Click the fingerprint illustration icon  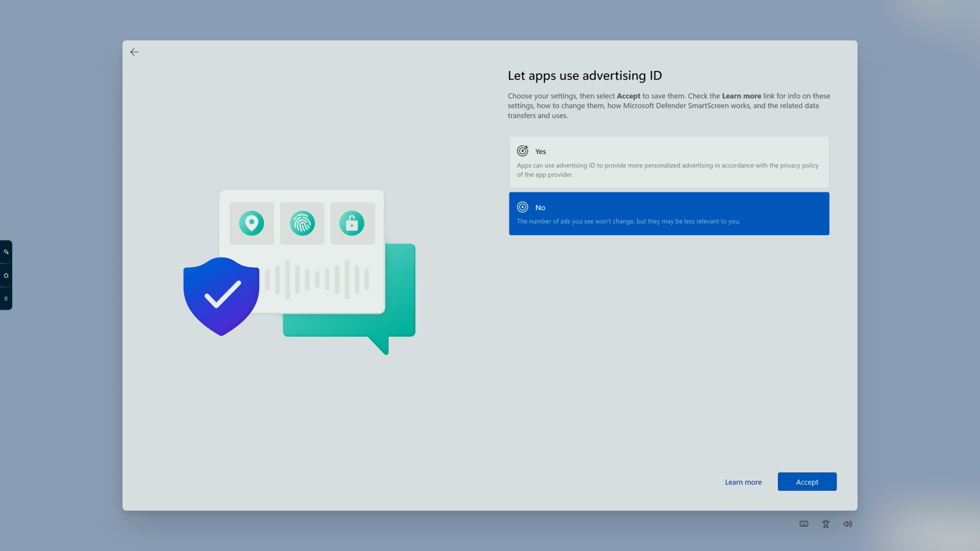pyautogui.click(x=302, y=223)
